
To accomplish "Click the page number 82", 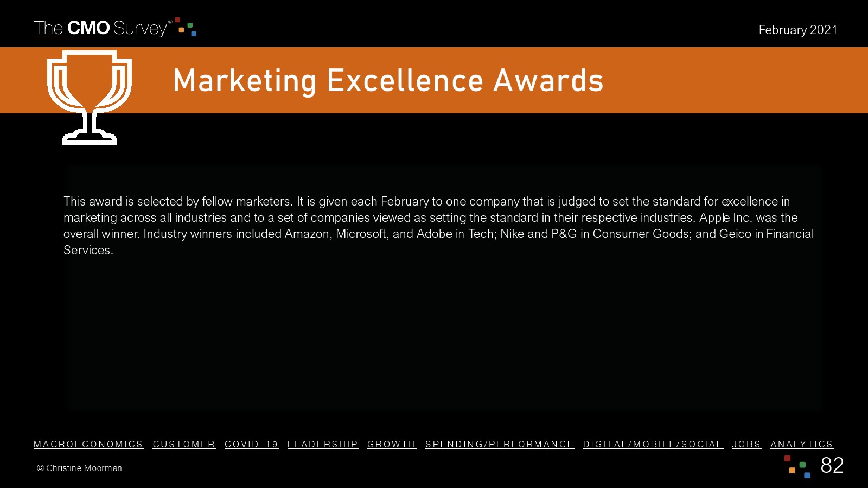I will click(832, 465).
